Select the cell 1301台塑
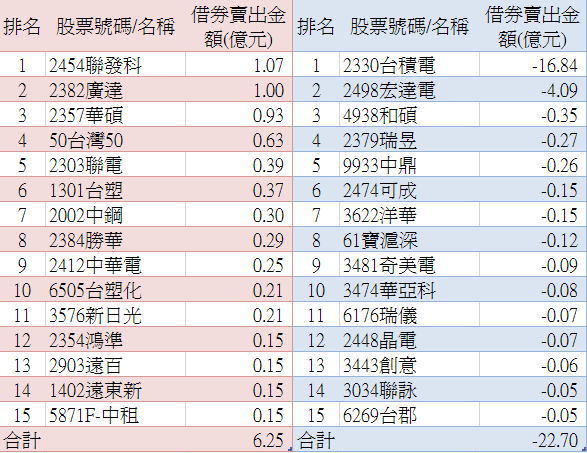Image resolution: width=587 pixels, height=453 pixels. [x=115, y=190]
